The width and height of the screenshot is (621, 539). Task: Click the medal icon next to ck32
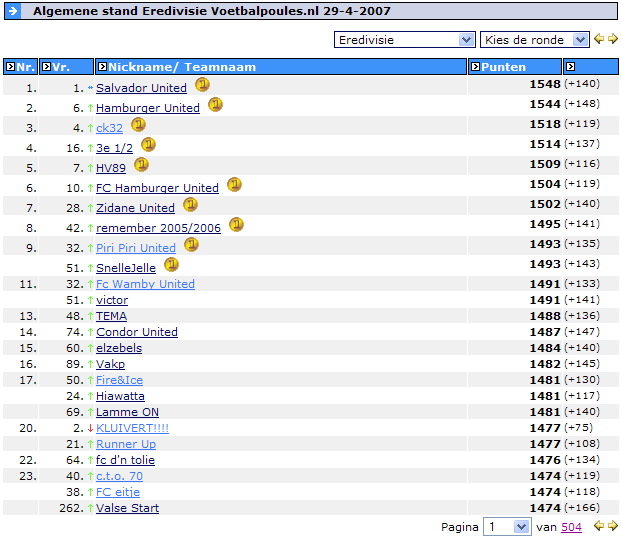point(138,125)
